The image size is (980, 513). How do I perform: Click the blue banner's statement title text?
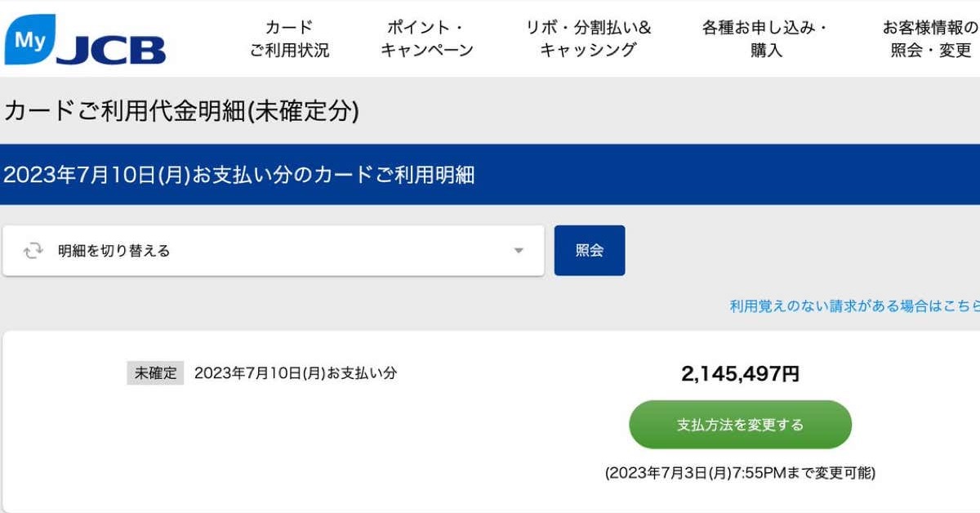click(x=239, y=175)
